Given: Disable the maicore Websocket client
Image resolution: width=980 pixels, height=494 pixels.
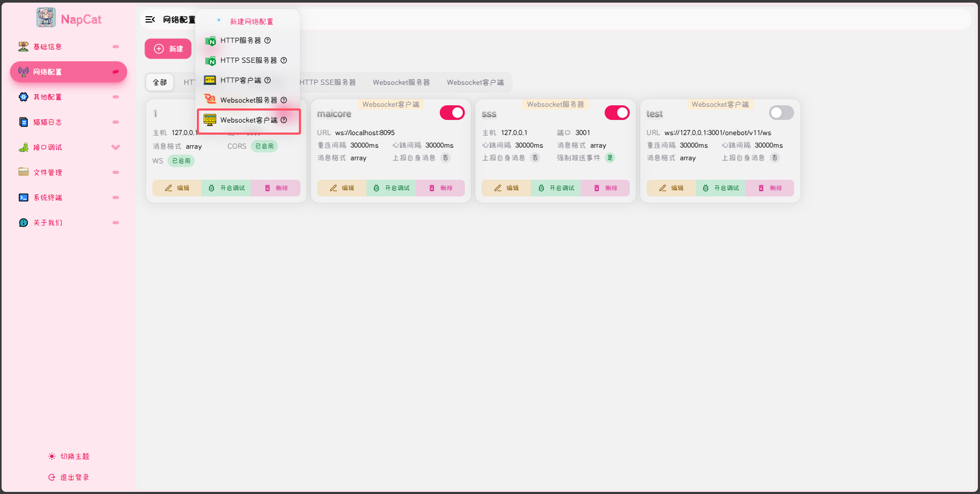Looking at the screenshot, I should [x=452, y=112].
